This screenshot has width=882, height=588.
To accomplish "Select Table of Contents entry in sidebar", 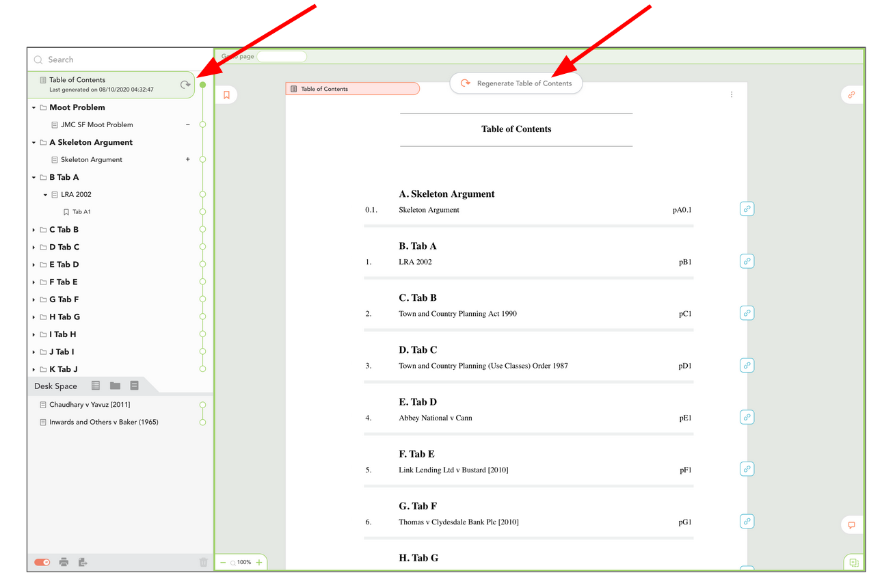I will (111, 85).
